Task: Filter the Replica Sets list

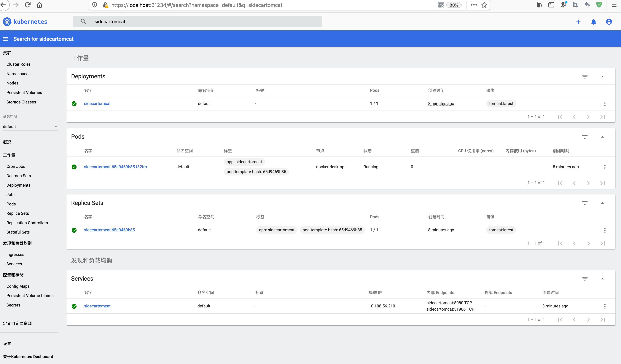Action: pyautogui.click(x=585, y=203)
